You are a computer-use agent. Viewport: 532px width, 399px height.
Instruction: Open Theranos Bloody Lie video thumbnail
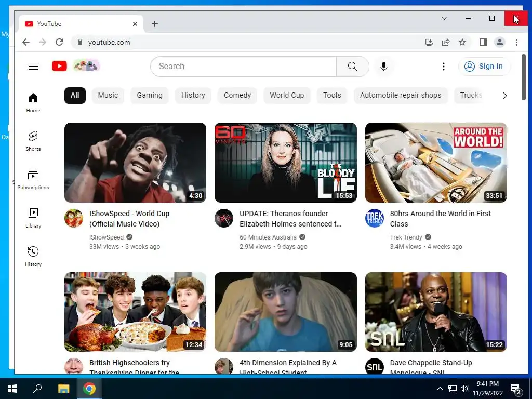coord(286,163)
